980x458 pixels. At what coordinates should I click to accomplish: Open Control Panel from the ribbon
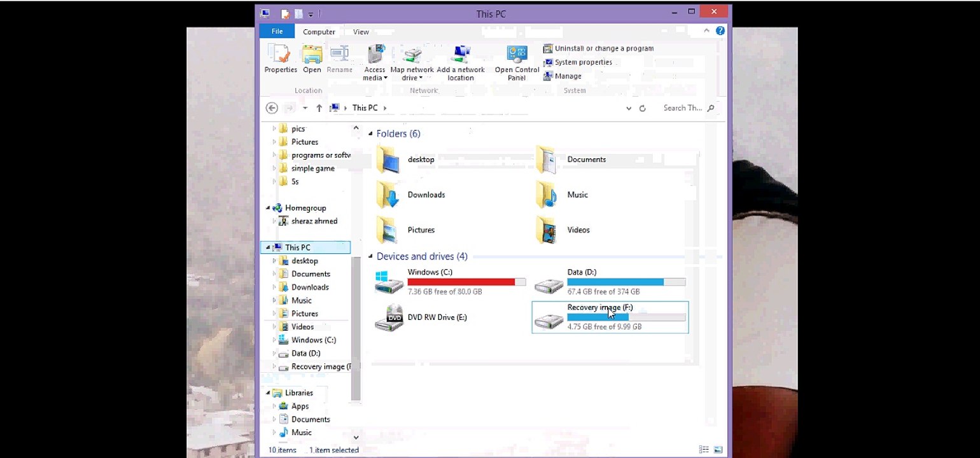(x=517, y=55)
